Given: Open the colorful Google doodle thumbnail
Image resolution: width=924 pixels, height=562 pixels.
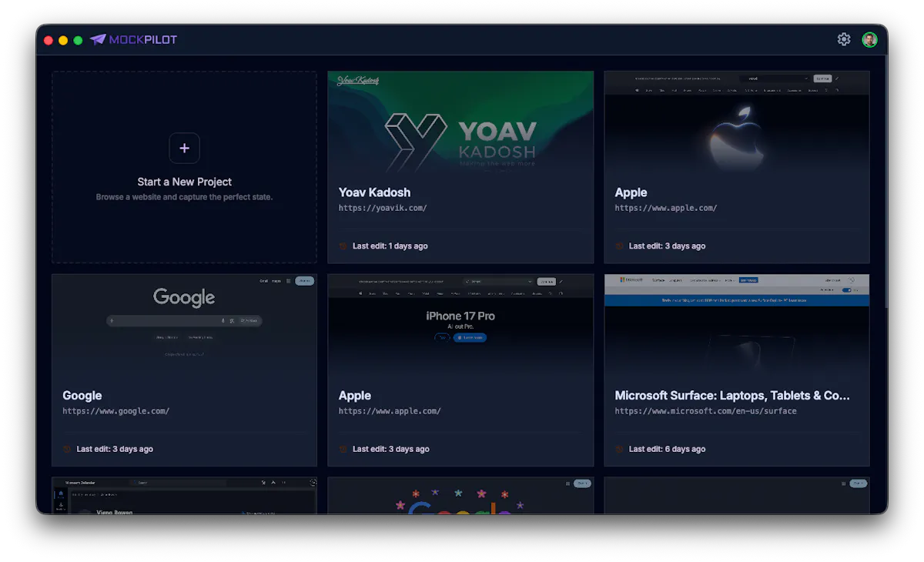Looking at the screenshot, I should pos(460,496).
